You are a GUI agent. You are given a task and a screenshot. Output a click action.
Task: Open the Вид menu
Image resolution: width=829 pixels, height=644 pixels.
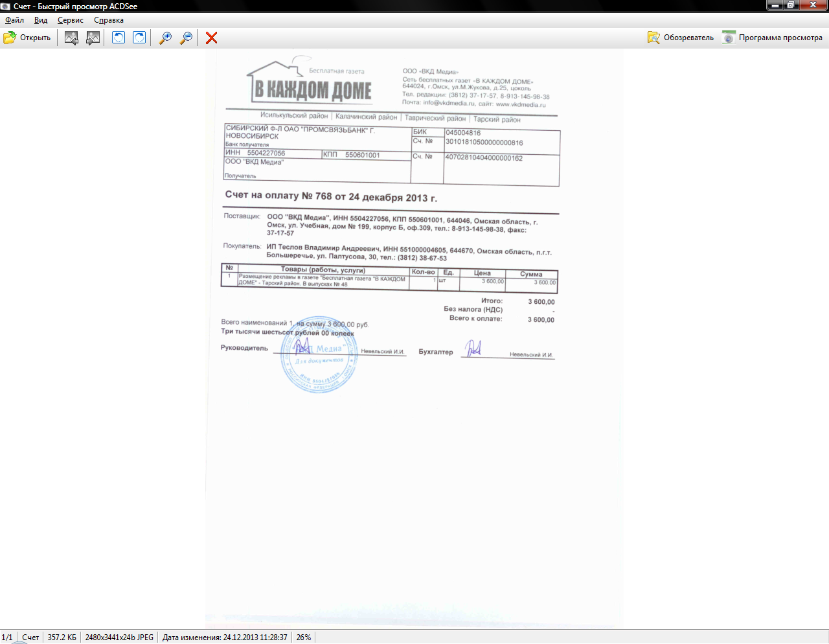point(41,20)
